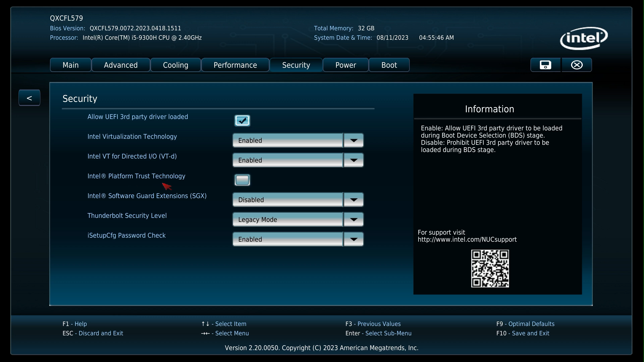Toggle Intel Platform Trust Technology checkbox
This screenshot has width=644, height=362.
coord(242,180)
